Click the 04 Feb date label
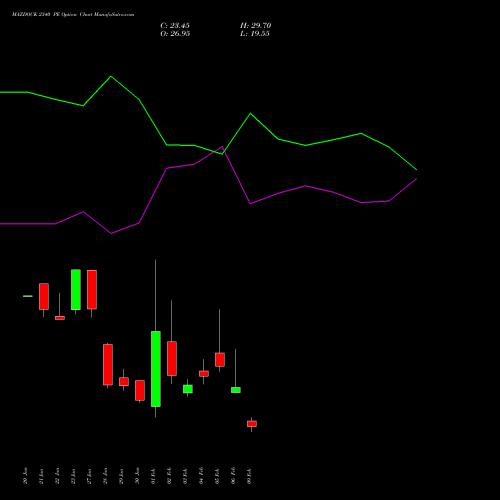Viewport: 500px width, 500px height. pos(202,476)
